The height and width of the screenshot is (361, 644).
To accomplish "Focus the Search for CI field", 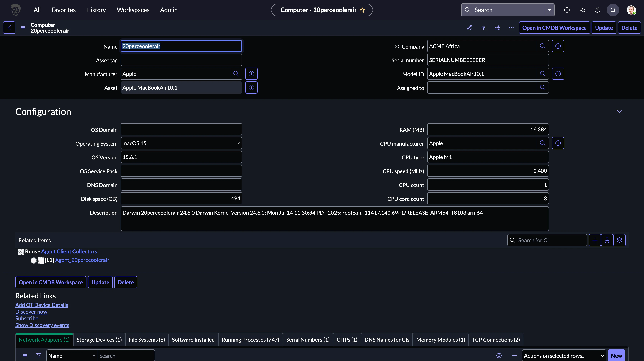I will click(547, 240).
